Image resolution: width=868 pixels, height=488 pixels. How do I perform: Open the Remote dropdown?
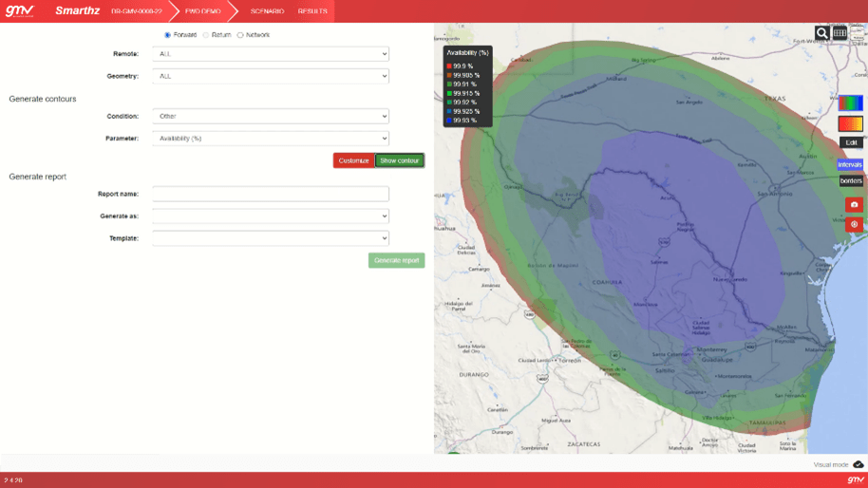point(271,54)
